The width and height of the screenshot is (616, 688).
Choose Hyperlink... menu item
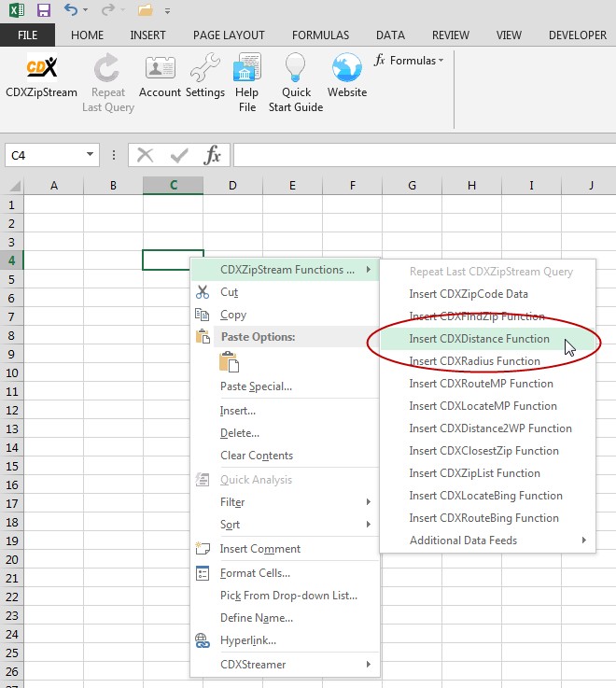point(285,639)
